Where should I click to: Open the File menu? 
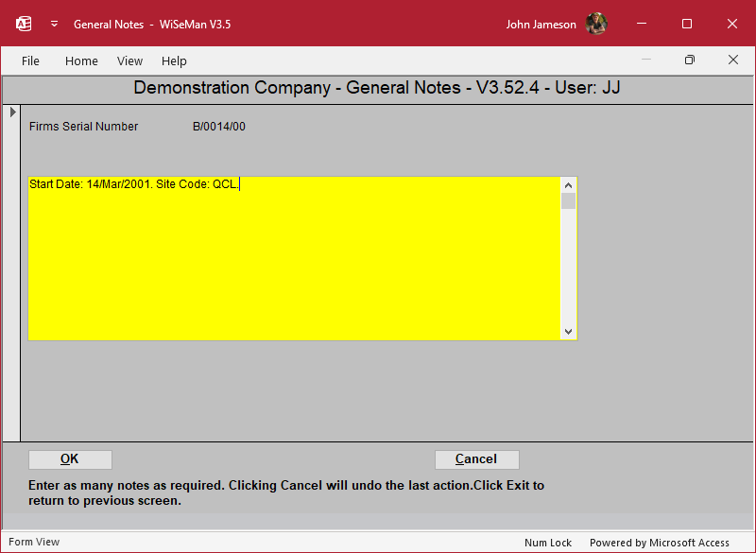30,60
